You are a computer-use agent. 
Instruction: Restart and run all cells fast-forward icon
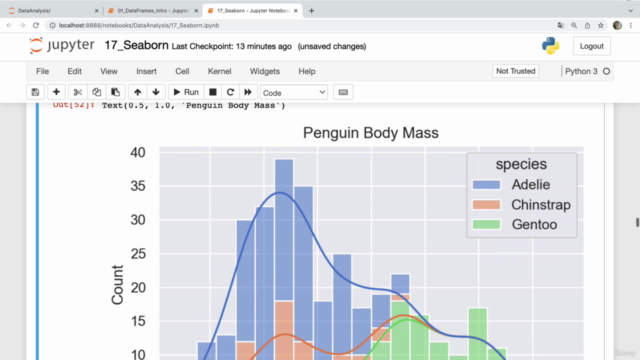[248, 92]
